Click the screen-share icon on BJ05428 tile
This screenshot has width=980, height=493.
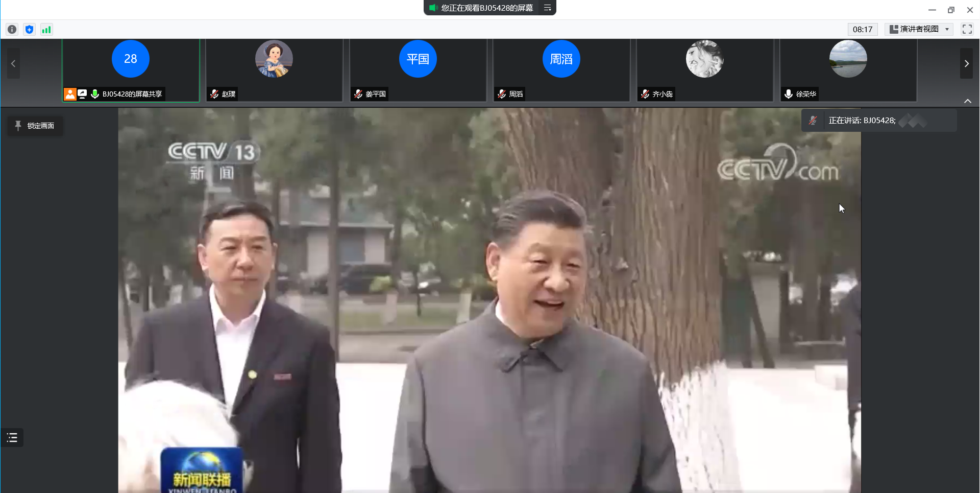[x=82, y=94]
